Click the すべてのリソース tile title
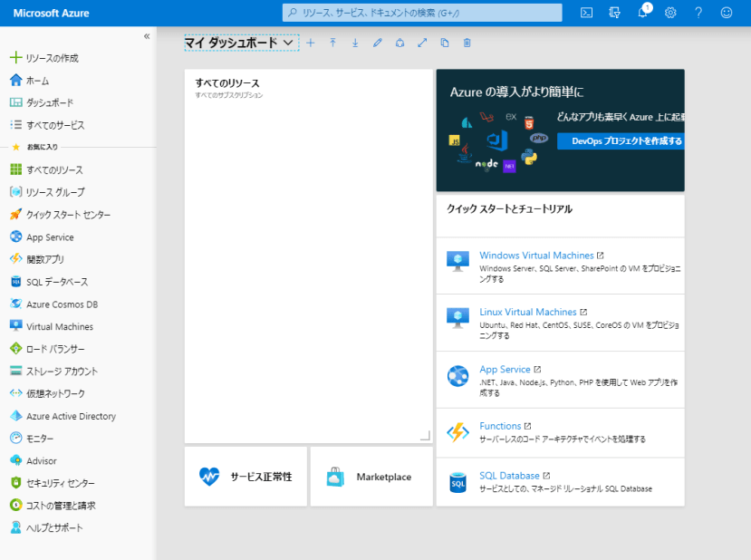 (227, 83)
